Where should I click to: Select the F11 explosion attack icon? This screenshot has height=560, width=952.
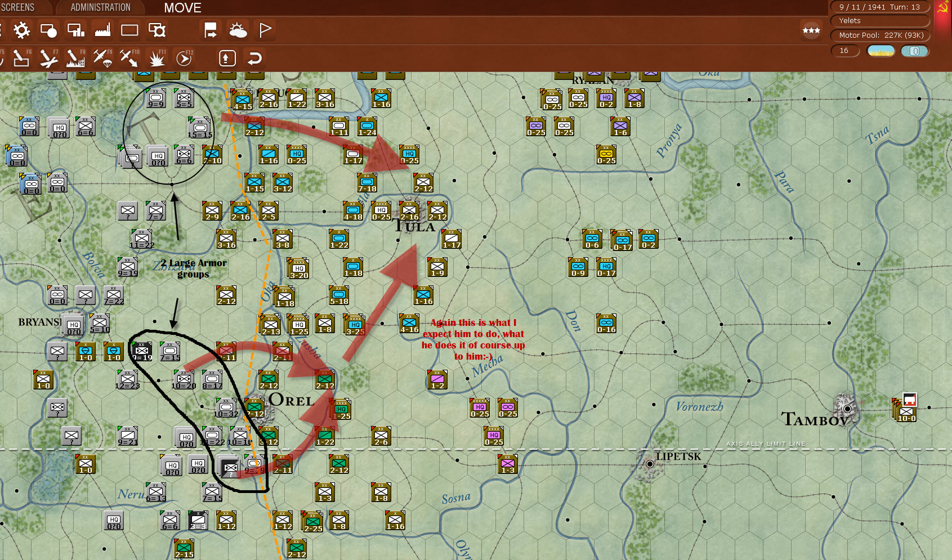tap(157, 58)
